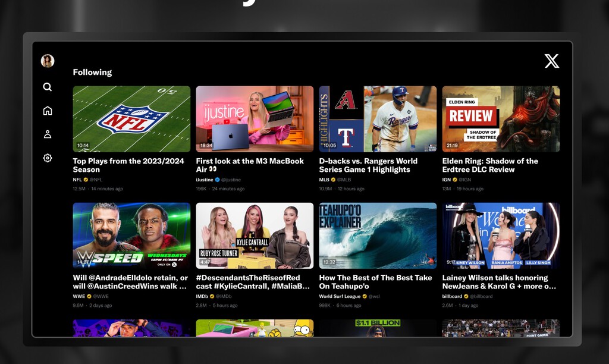The image size is (609, 364).
Task: Click the "998K · 6 hours ago" stats
Action: [x=340, y=305]
